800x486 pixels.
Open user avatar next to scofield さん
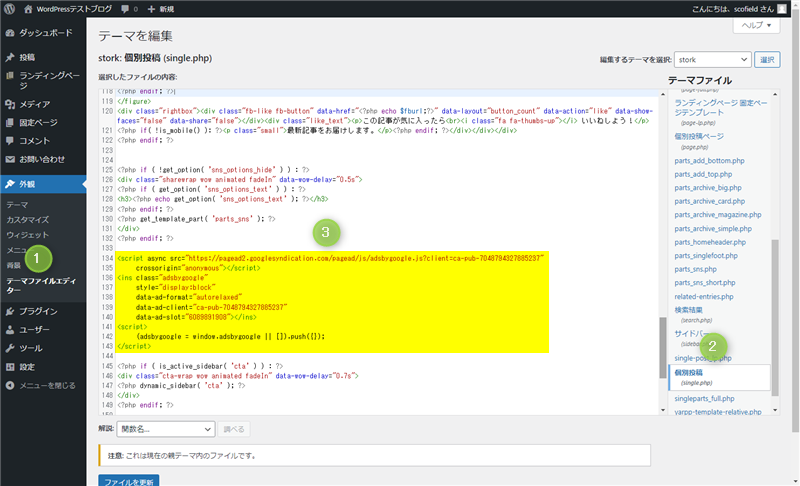[781, 9]
